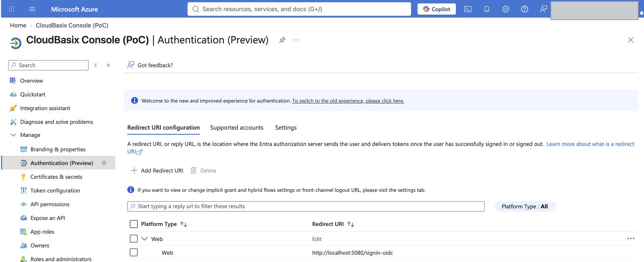
Task: Open the Web row ellipsis menu
Action: [631, 238]
